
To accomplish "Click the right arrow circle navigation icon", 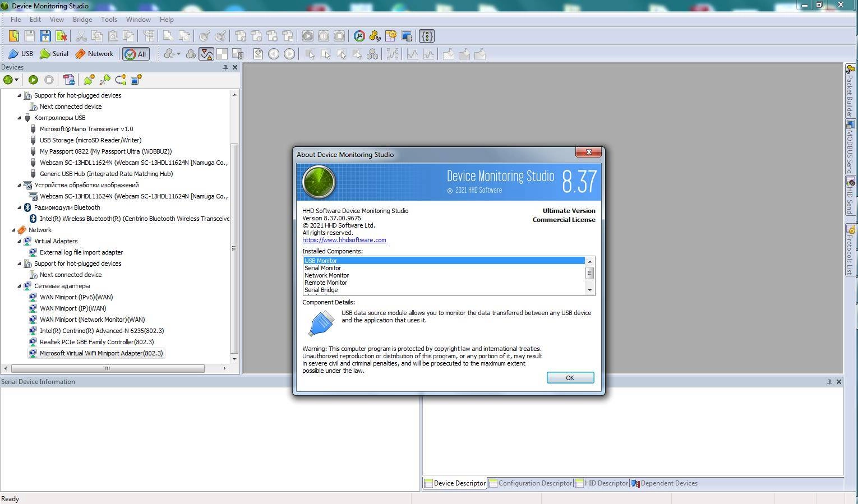I will [x=289, y=54].
